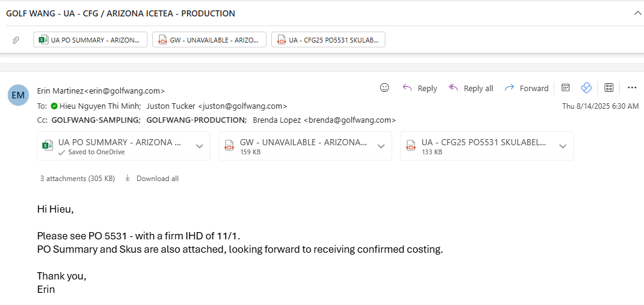Collapse the conversation with the top chevron

click(x=637, y=13)
